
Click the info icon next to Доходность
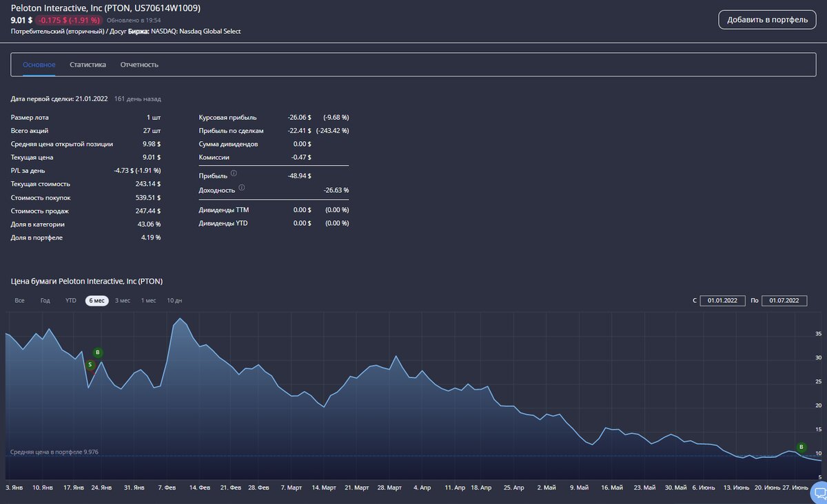point(242,187)
